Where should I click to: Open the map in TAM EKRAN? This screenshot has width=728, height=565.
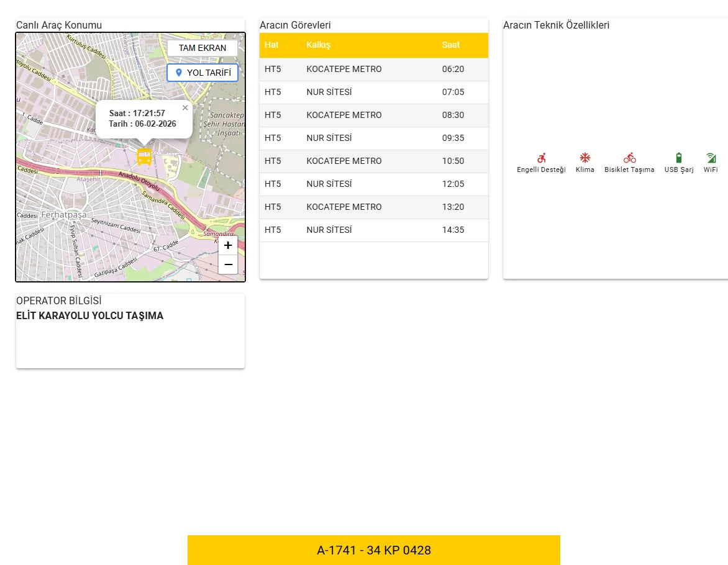pos(202,48)
